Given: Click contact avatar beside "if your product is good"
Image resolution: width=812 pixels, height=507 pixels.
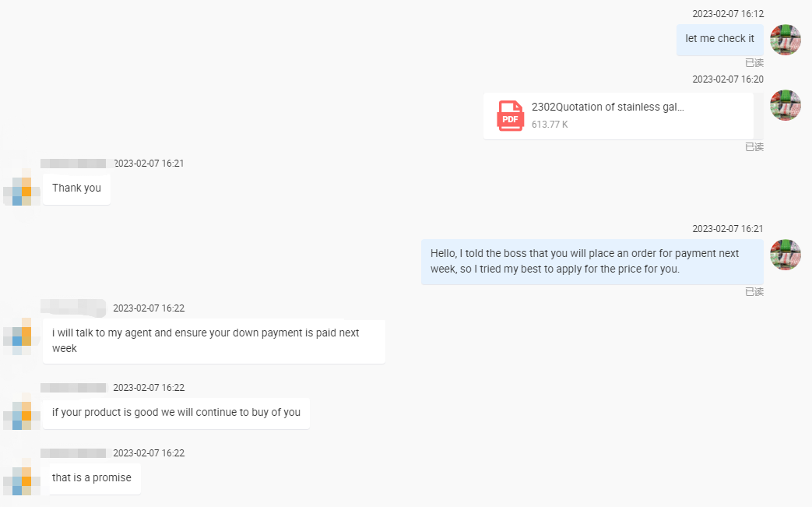Looking at the screenshot, I should point(21,414).
